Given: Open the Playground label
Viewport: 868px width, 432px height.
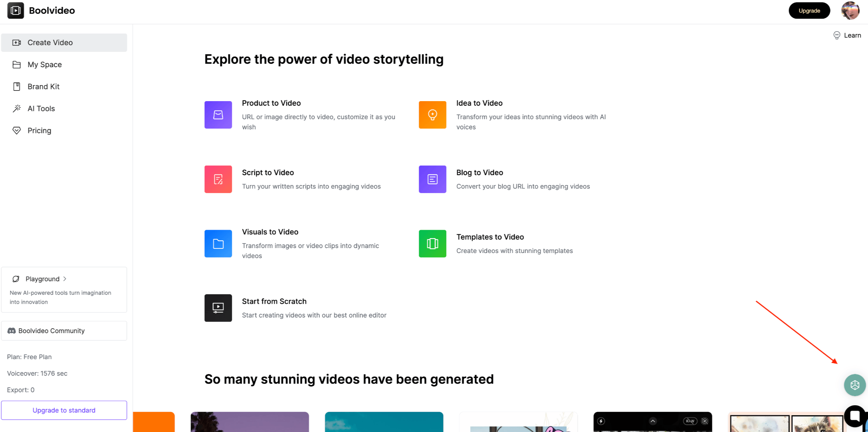Looking at the screenshot, I should 42,279.
